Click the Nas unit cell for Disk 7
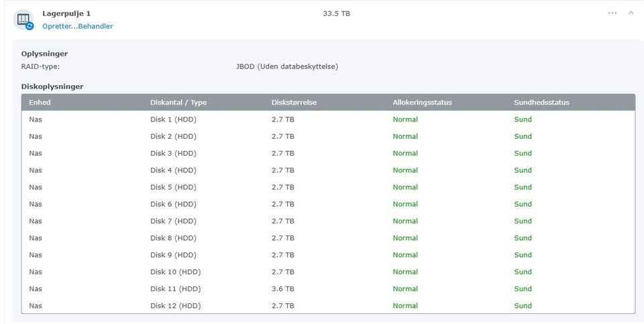The height and width of the screenshot is (324, 644). click(36, 221)
